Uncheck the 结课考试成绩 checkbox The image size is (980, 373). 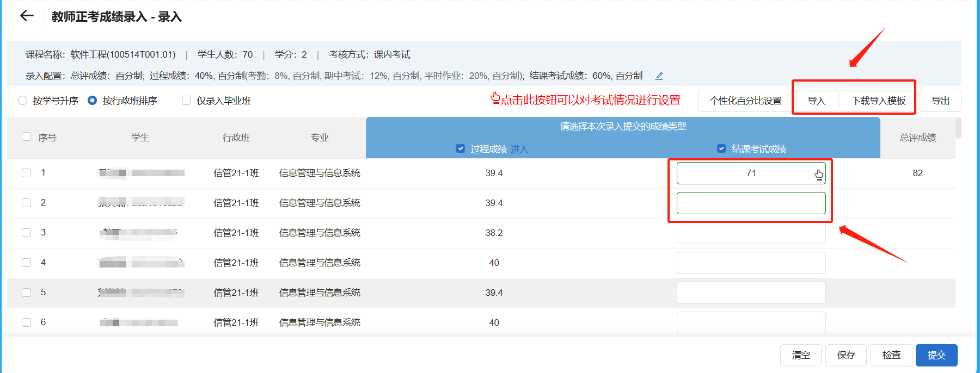point(721,149)
